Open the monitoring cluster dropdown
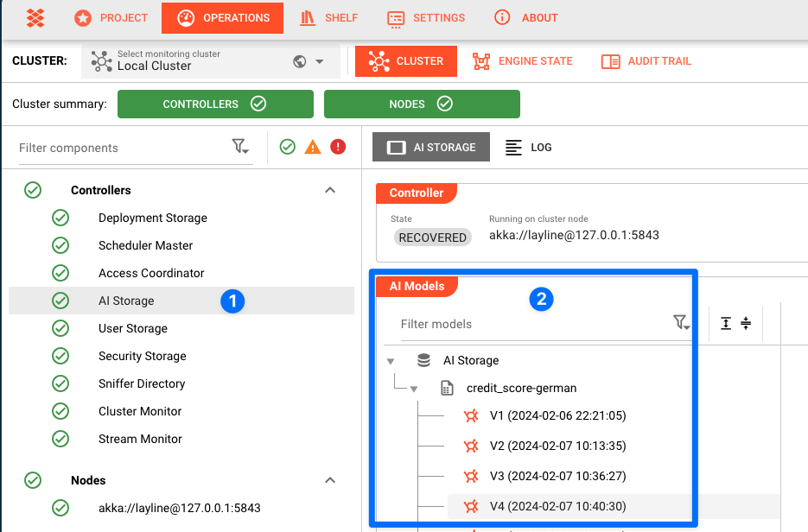808x532 pixels. pos(320,61)
